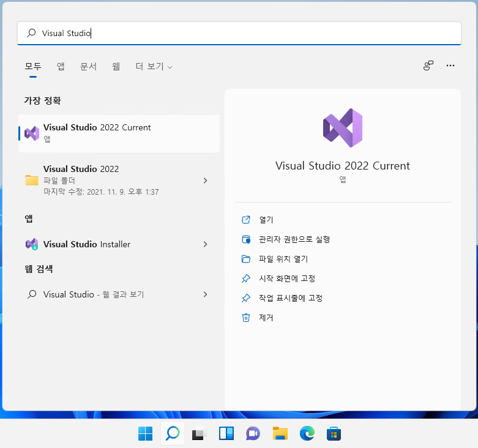Switch to the 앱 filter tab
This screenshot has width=478, height=448.
(61, 67)
